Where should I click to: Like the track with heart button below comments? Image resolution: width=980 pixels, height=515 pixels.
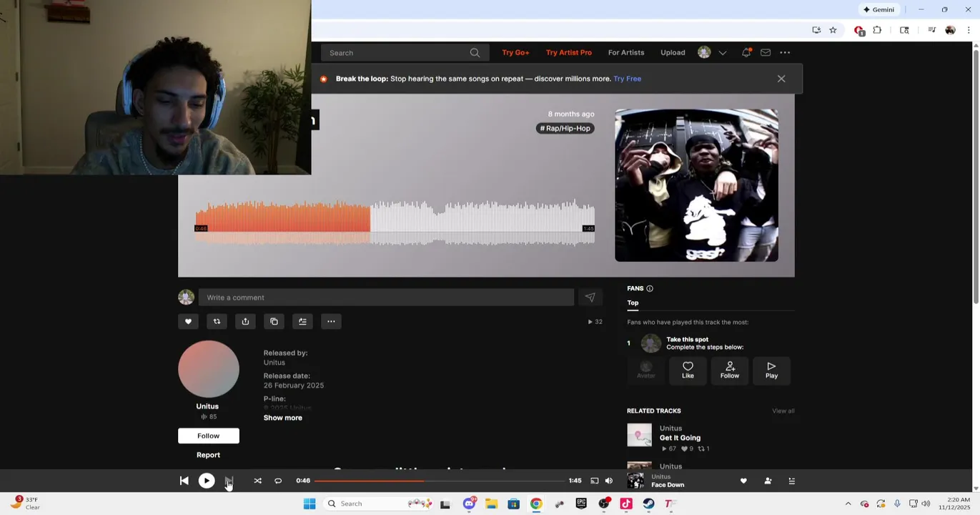(188, 321)
